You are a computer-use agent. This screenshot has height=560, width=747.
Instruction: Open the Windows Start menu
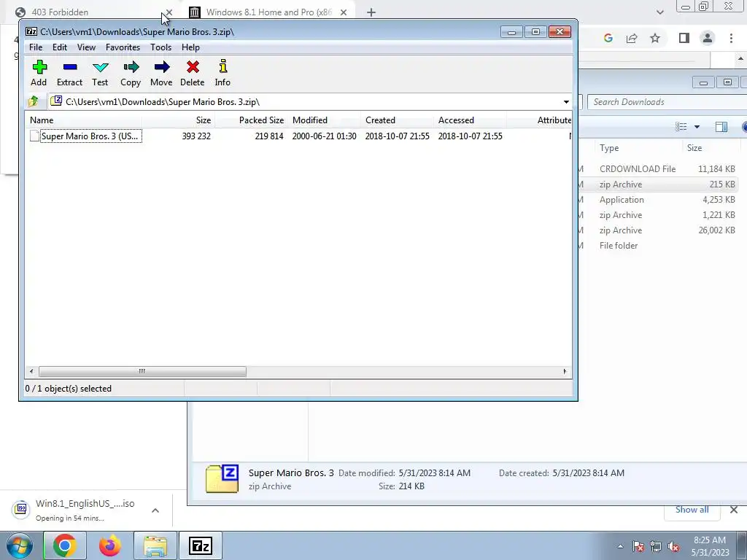pyautogui.click(x=19, y=546)
